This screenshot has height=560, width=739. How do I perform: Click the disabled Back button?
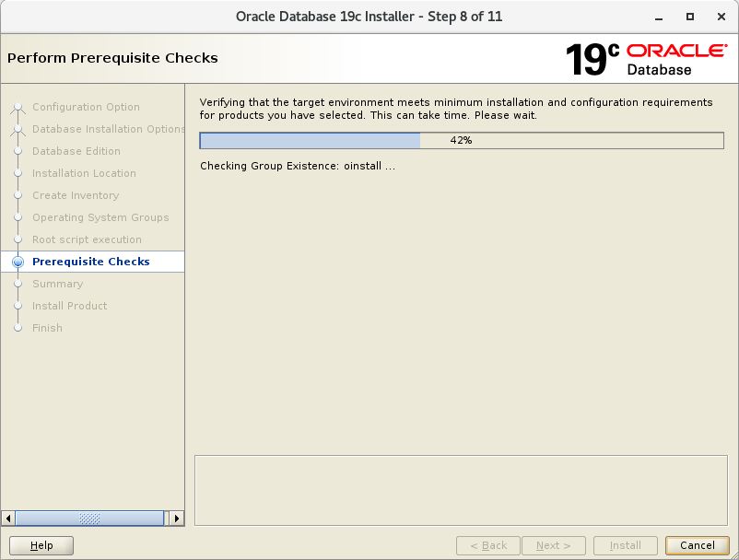pyautogui.click(x=488, y=545)
